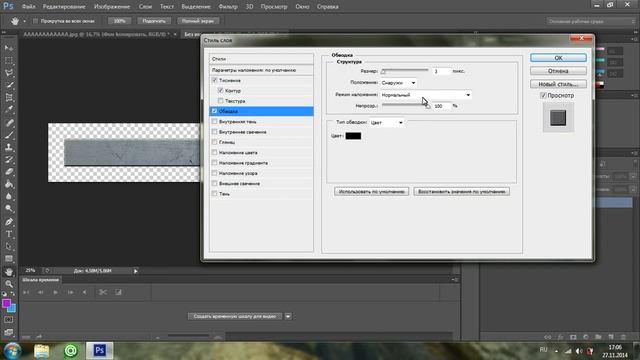640x360 pixels.
Task: Open the workspace switcher dropdown
Action: 591,21
